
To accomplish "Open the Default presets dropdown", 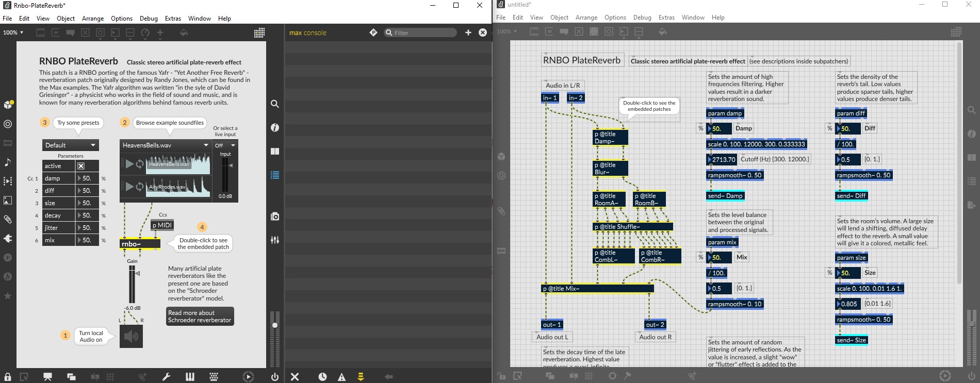I will tap(70, 145).
